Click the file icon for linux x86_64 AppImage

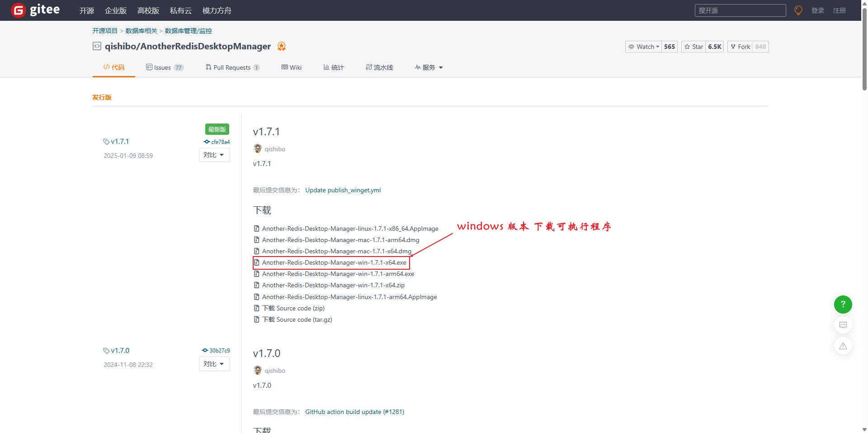256,228
